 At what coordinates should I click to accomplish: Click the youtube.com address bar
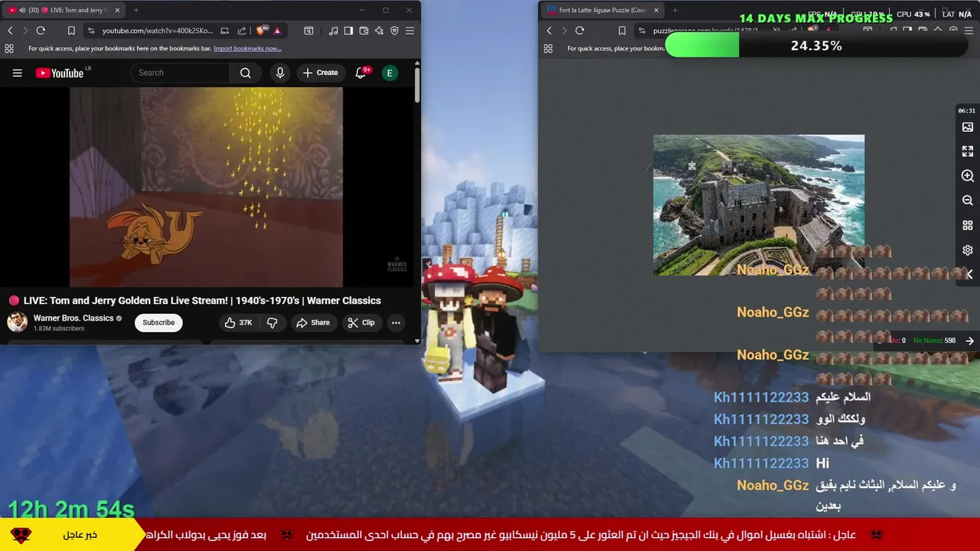158,31
